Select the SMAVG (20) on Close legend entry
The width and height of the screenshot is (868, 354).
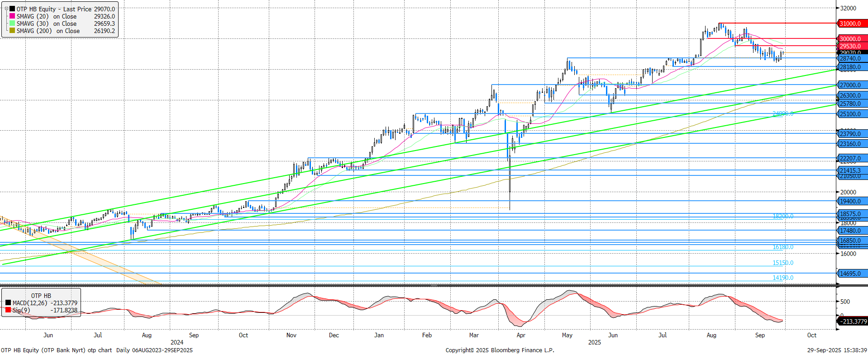coord(46,16)
